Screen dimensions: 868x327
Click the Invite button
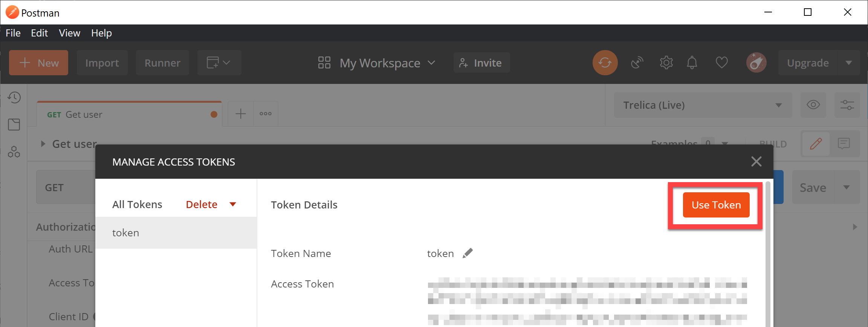pyautogui.click(x=481, y=62)
